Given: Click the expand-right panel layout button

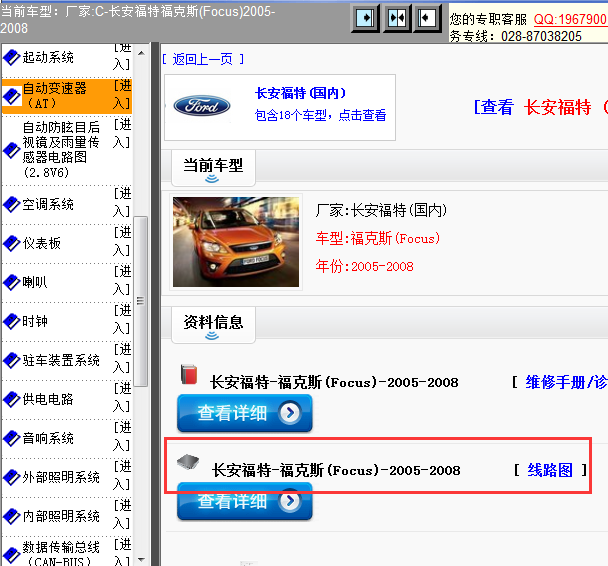Looking at the screenshot, I should pos(365,18).
